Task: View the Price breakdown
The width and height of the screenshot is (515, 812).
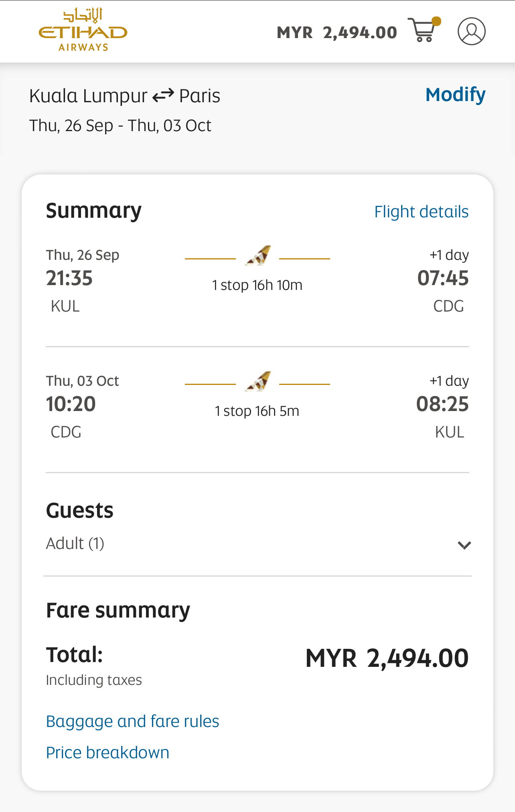Action: 107,753
